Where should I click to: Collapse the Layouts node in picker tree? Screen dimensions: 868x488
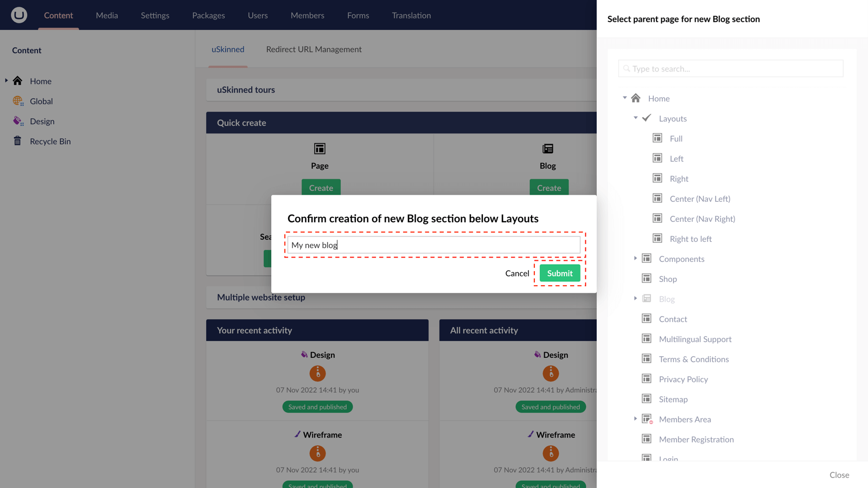coord(635,118)
